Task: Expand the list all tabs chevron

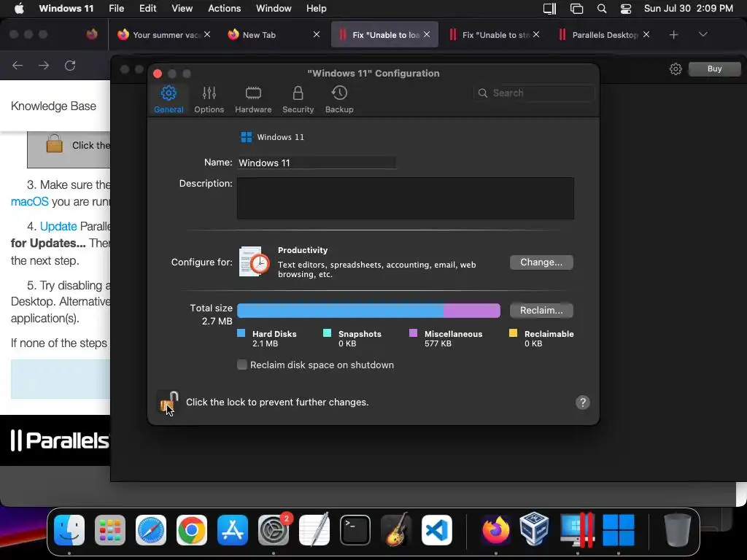Action: pos(703,34)
